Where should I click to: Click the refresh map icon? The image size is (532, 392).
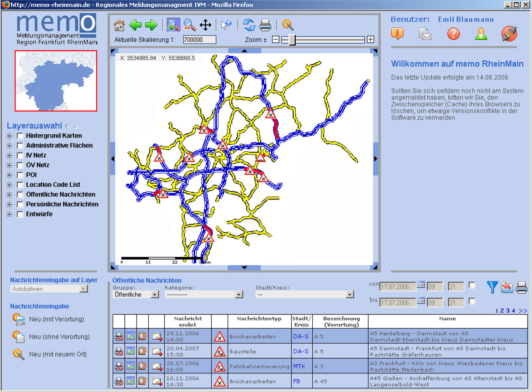pos(249,25)
